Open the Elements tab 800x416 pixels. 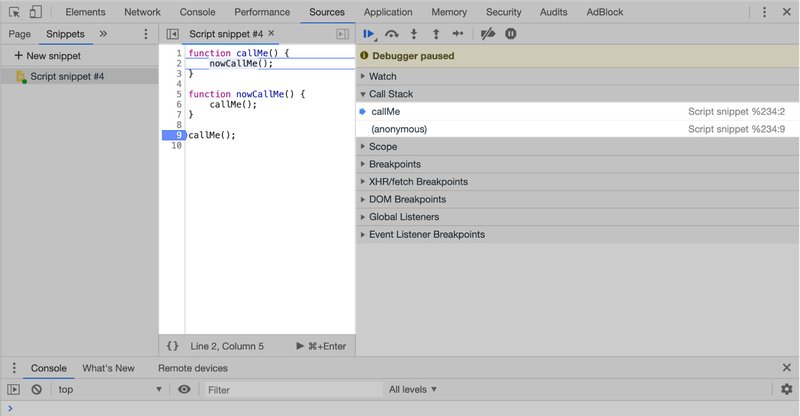(85, 12)
